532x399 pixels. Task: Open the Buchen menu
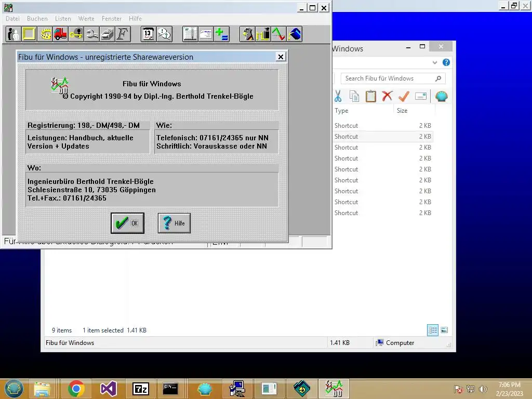click(x=37, y=19)
